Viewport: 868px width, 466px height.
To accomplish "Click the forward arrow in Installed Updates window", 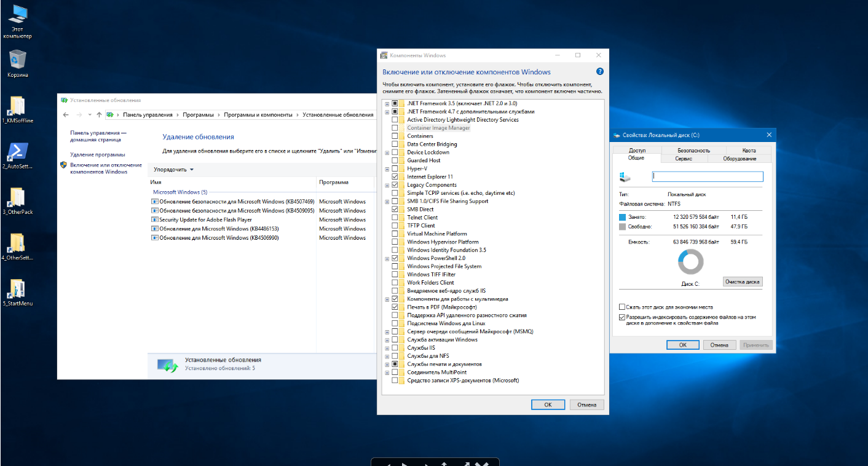I will pyautogui.click(x=79, y=115).
